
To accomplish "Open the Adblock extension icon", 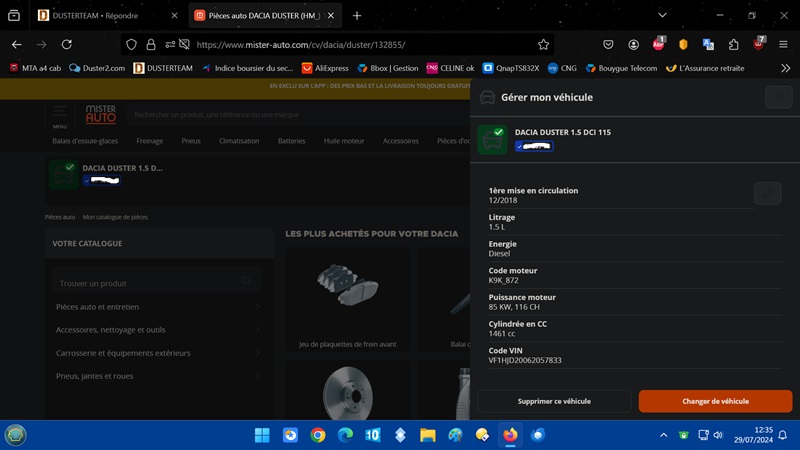I will (658, 44).
